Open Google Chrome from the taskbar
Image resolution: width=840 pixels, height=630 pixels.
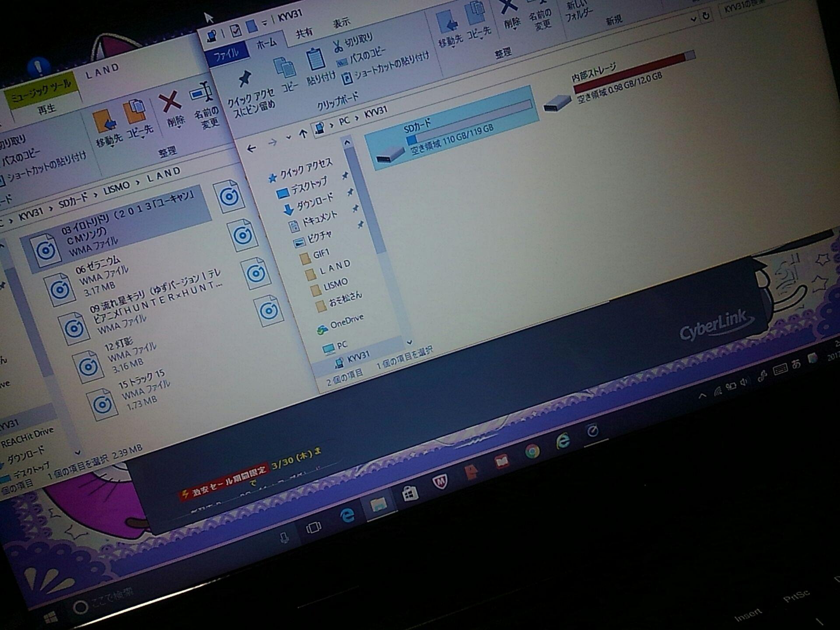(532, 451)
